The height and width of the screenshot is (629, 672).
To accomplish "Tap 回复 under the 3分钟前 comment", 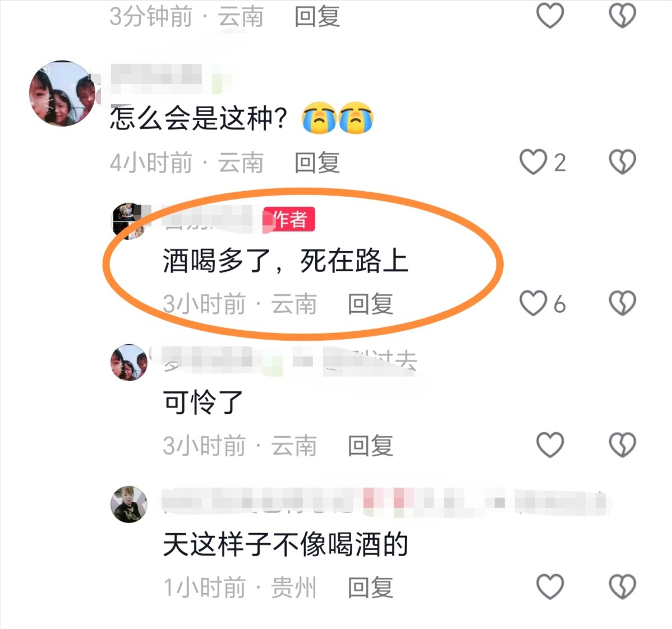I will [317, 17].
